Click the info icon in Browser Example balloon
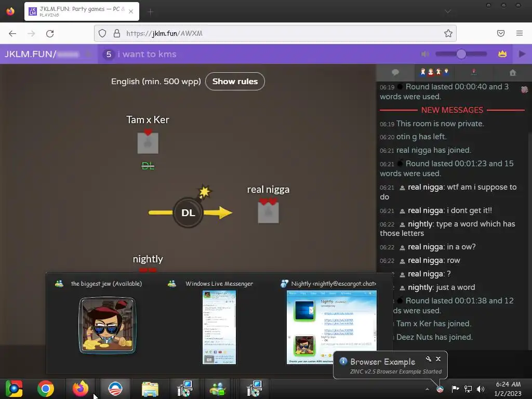Image resolution: width=532 pixels, height=399 pixels. [x=343, y=361]
